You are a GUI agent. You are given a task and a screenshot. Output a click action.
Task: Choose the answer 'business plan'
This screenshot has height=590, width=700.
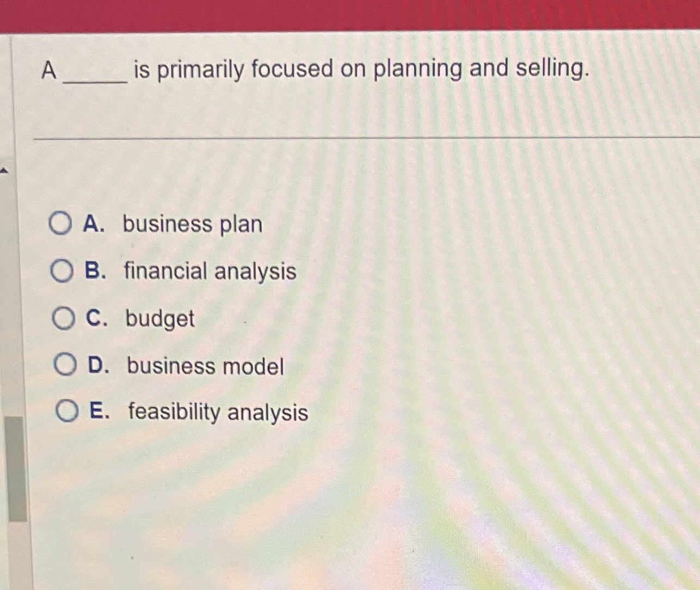[192, 224]
